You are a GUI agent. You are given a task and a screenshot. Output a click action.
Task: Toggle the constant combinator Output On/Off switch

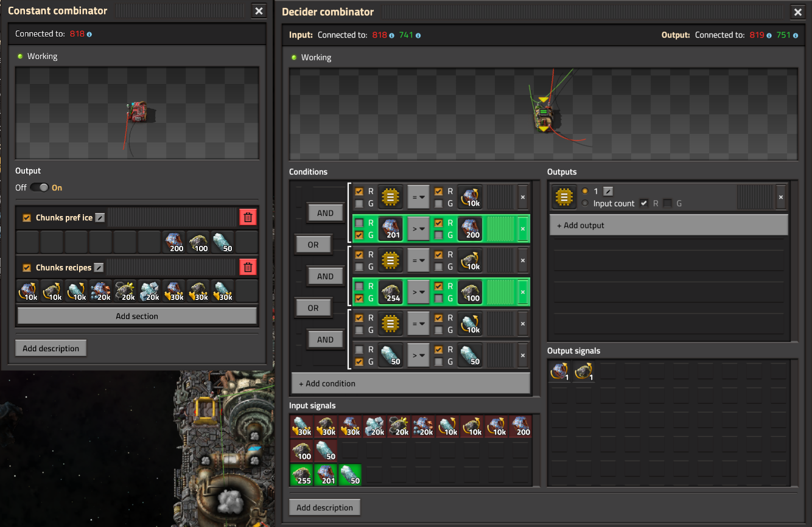tap(39, 187)
